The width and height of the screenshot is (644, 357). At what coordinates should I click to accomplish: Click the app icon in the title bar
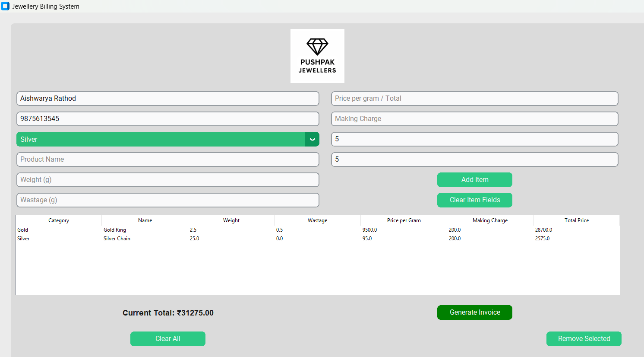pyautogui.click(x=5, y=6)
